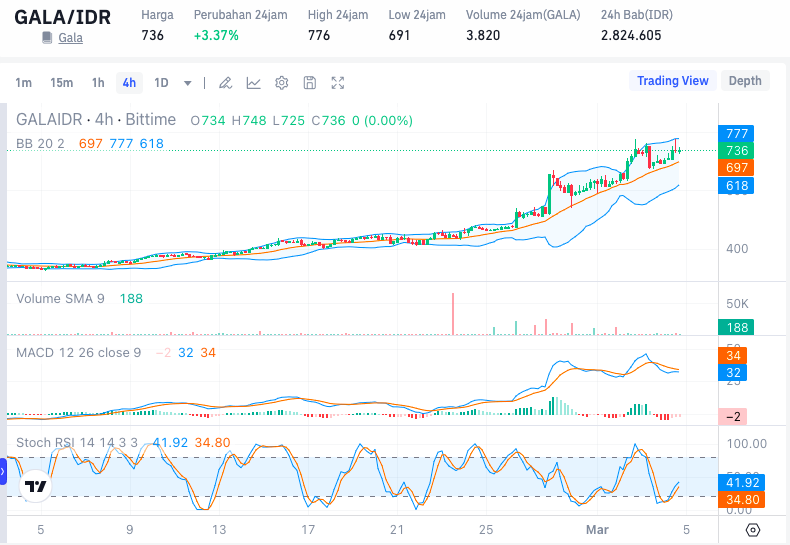
Task: Select the 1m timeframe
Action: 23,83
